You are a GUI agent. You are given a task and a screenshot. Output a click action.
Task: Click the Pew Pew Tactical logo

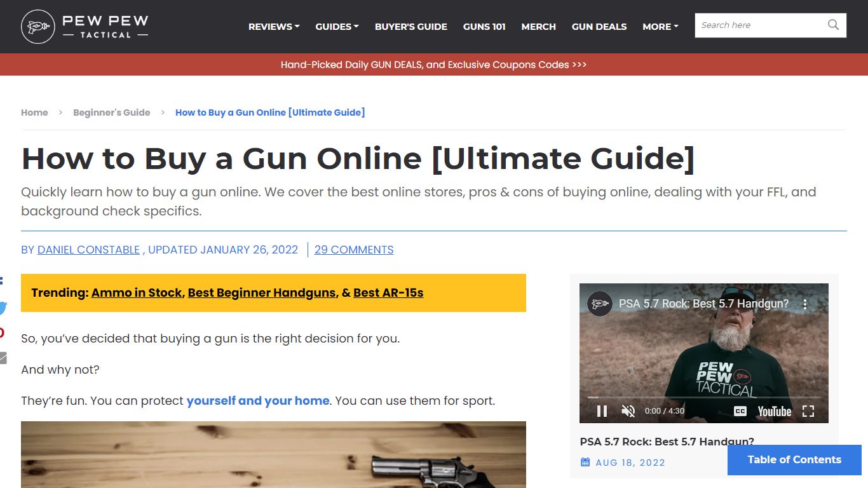(85, 27)
